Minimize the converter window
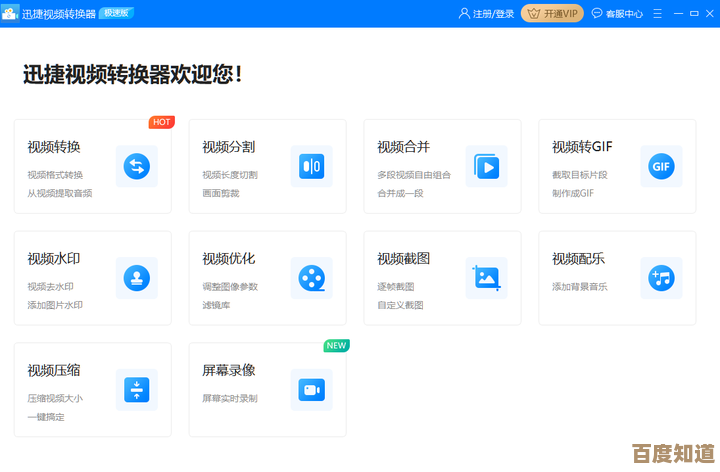This screenshot has width=720, height=472. pyautogui.click(x=678, y=14)
